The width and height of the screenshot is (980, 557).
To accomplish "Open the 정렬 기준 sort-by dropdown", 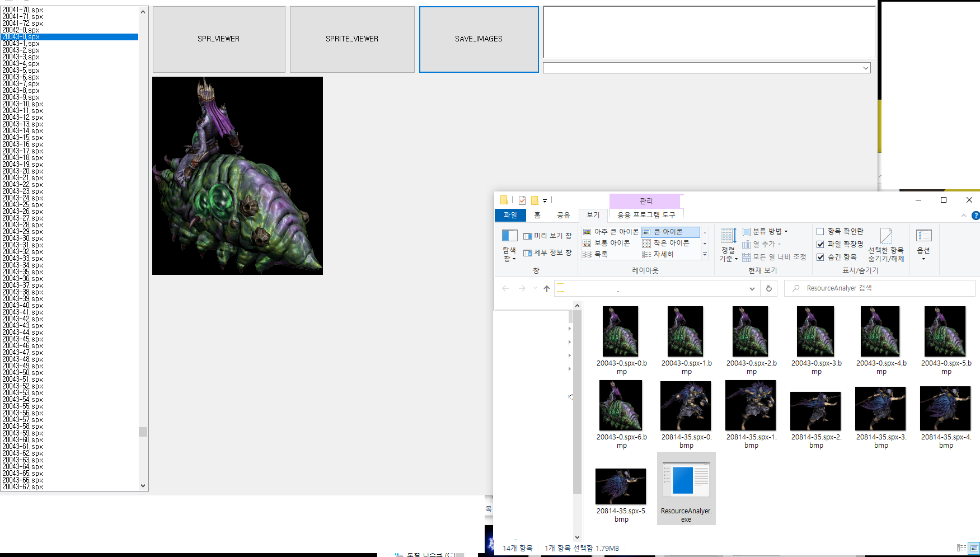I will tap(728, 245).
